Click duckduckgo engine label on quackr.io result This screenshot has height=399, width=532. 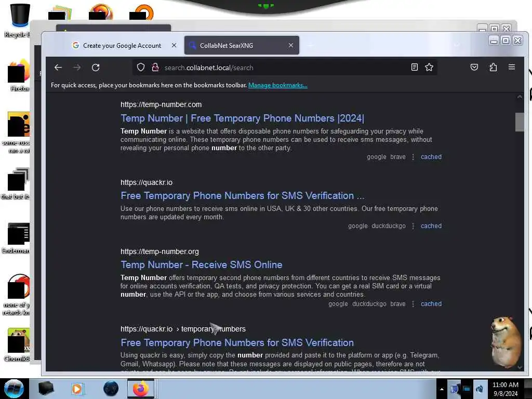click(389, 226)
